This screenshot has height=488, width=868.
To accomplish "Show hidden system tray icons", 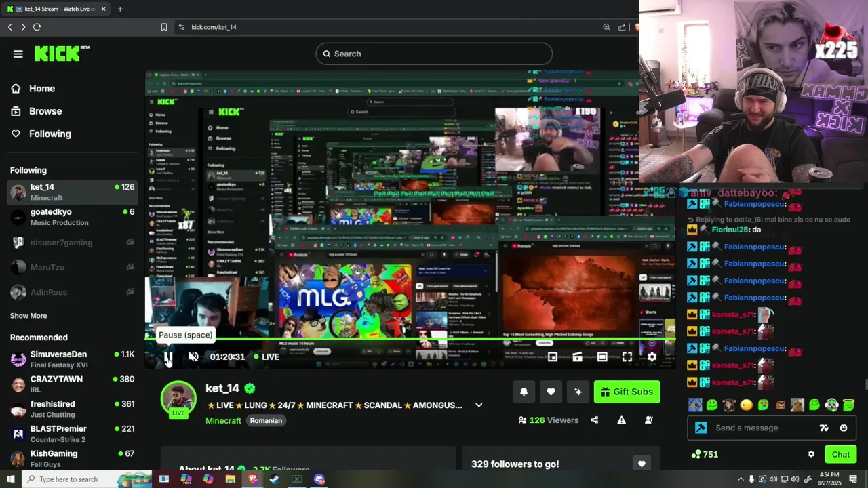I will pos(741,479).
